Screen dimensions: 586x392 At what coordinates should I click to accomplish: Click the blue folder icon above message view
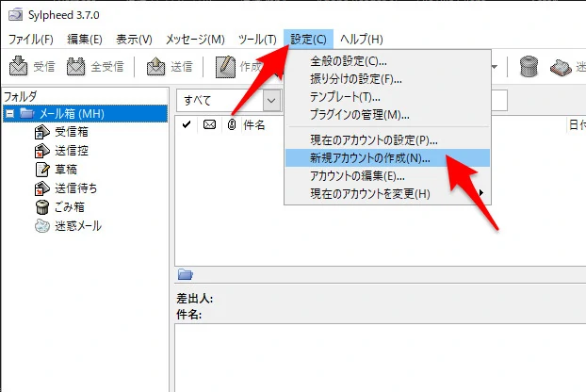(x=185, y=274)
